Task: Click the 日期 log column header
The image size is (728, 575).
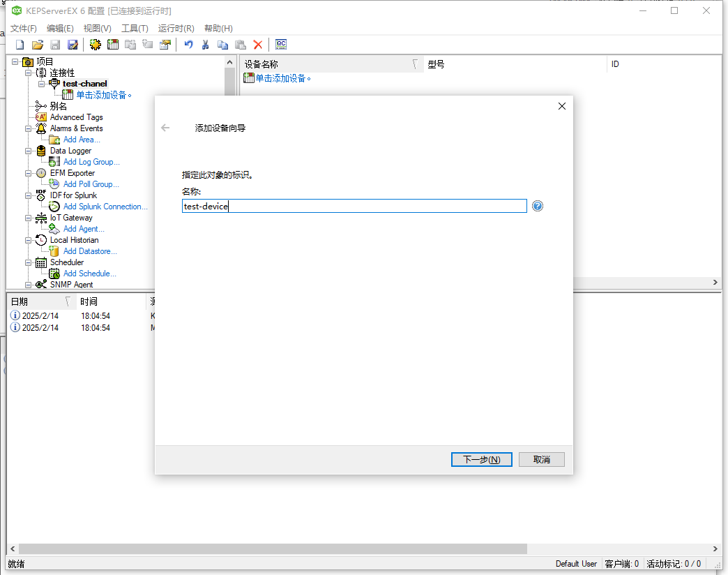Action: tap(41, 301)
